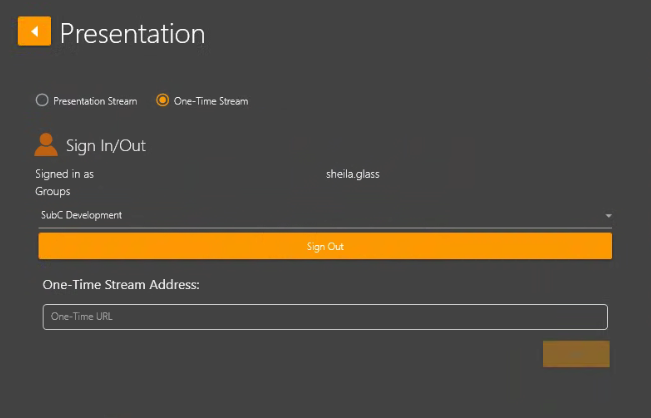The image size is (651, 418).
Task: Open the SubC Development combo box
Action: pos(320,215)
